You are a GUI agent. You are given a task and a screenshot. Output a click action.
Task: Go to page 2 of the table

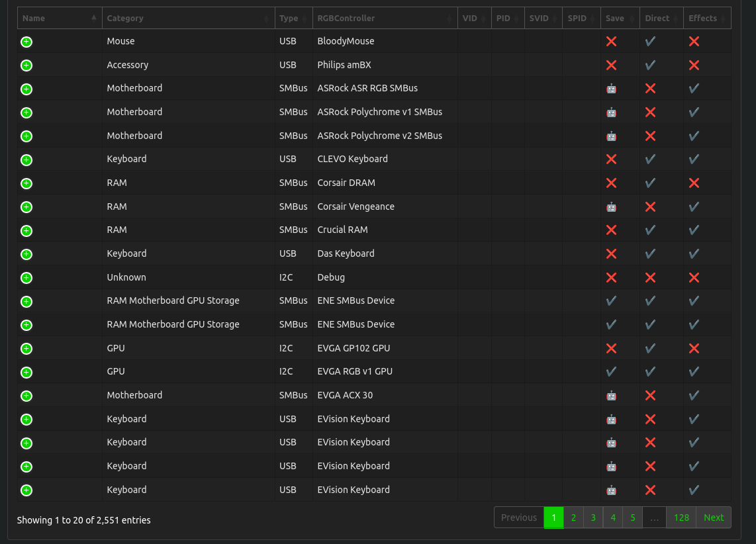click(573, 518)
